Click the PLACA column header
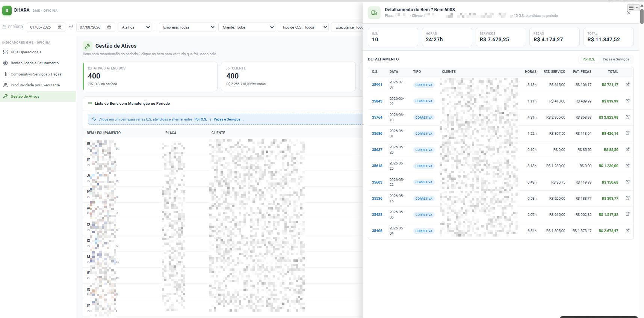The image size is (644, 318). (x=171, y=133)
